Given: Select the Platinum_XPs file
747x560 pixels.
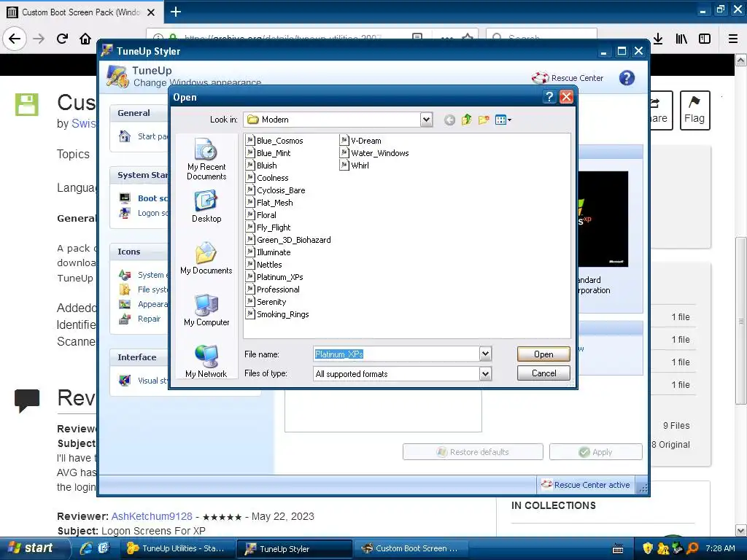Looking at the screenshot, I should (274, 276).
